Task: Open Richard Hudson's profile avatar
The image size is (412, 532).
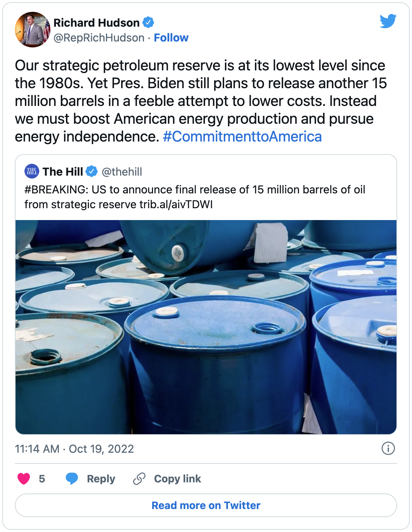Action: [32, 30]
